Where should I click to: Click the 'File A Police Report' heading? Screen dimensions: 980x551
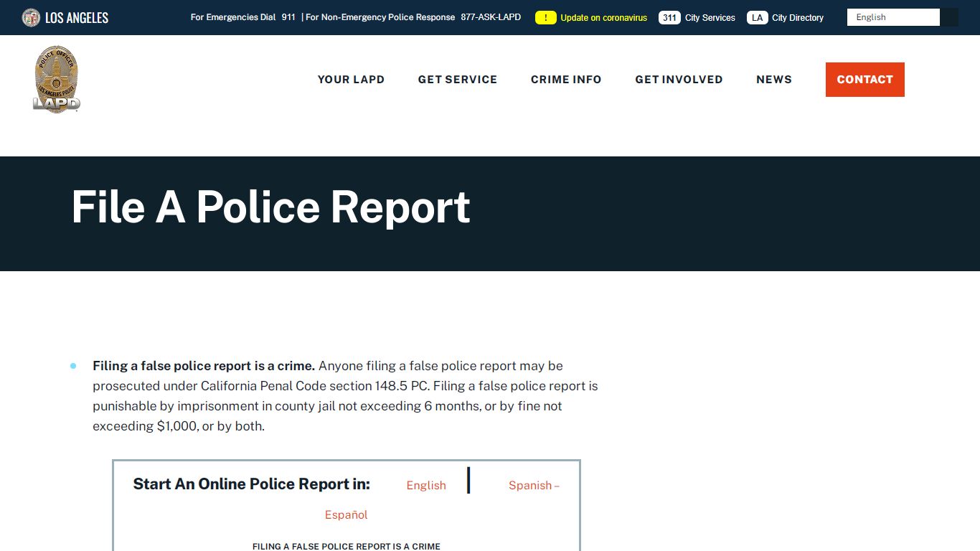270,207
